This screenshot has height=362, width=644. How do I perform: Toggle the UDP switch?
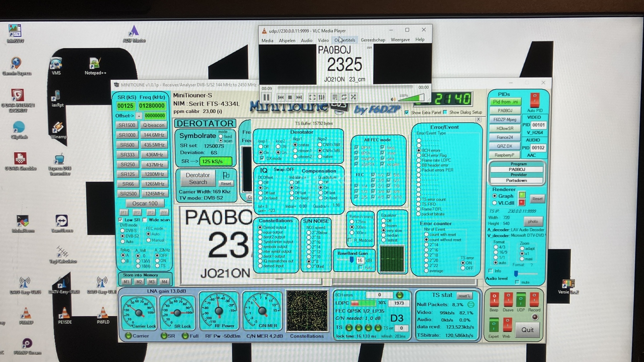point(521,299)
